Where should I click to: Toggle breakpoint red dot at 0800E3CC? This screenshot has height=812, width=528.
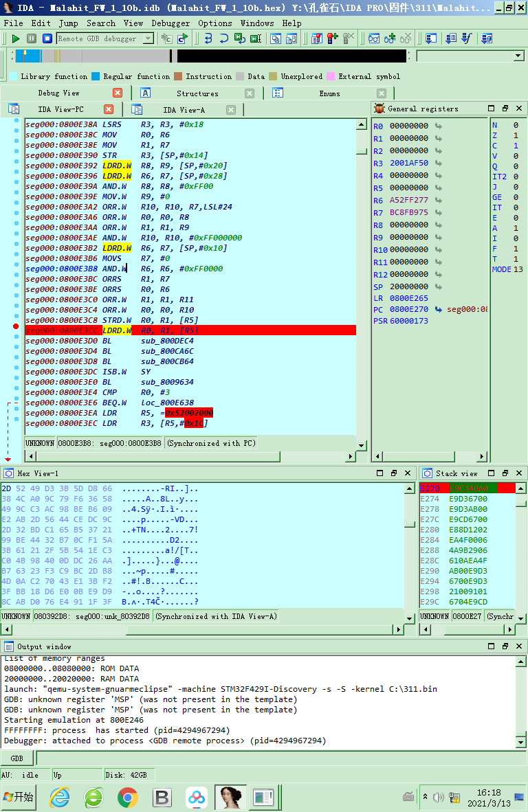[x=16, y=326]
